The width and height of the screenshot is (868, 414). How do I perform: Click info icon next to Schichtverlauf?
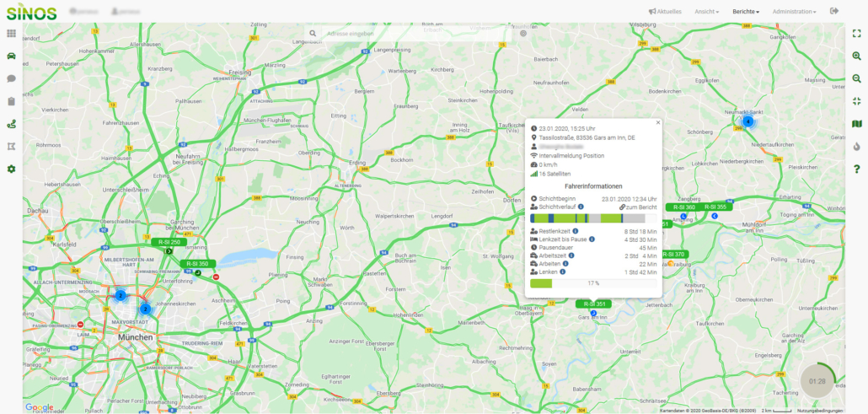(581, 207)
